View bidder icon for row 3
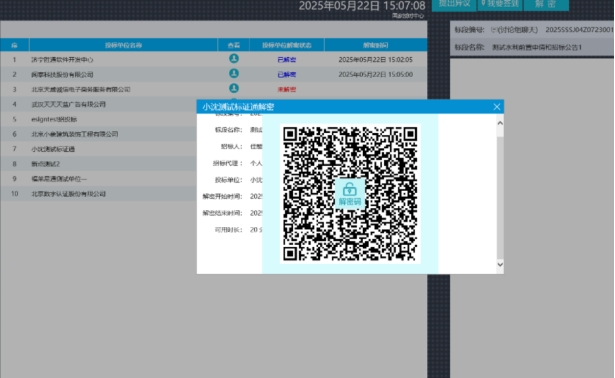Image resolution: width=615 pixels, height=378 pixels. [x=234, y=88]
